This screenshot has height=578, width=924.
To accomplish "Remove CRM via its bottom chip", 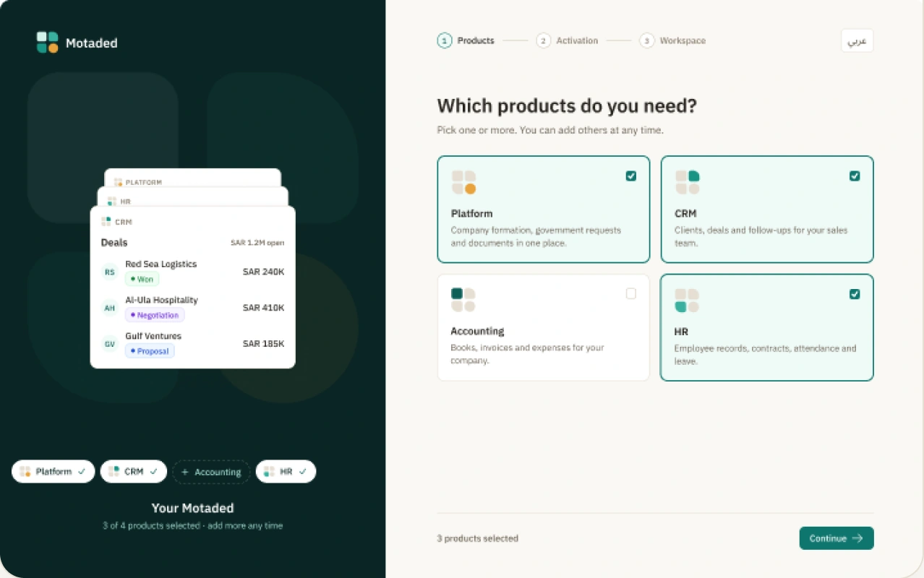I will [134, 472].
